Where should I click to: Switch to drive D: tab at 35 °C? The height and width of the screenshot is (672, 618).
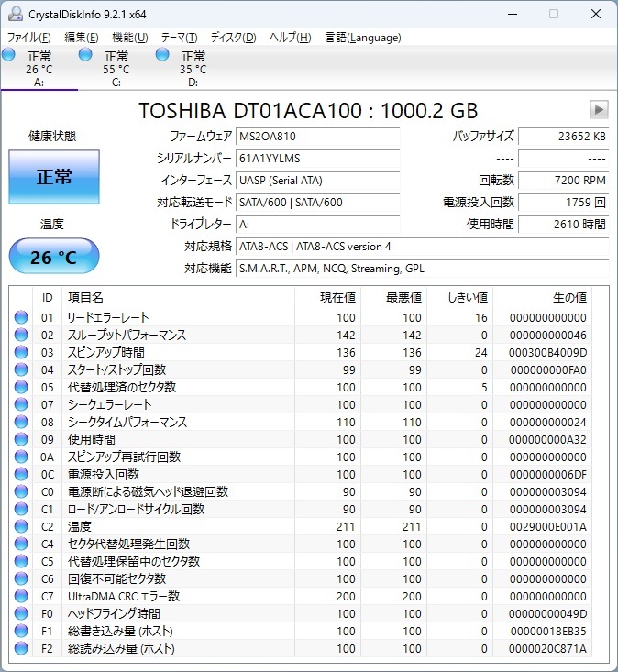193,69
